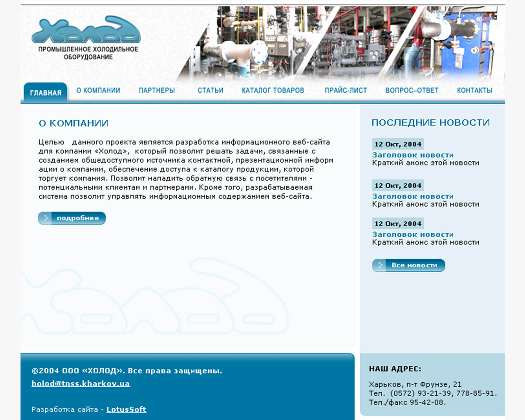Screen dimensions: 525x420
Task: Go to О КОМПАНИИ menu item
Action: click(98, 90)
